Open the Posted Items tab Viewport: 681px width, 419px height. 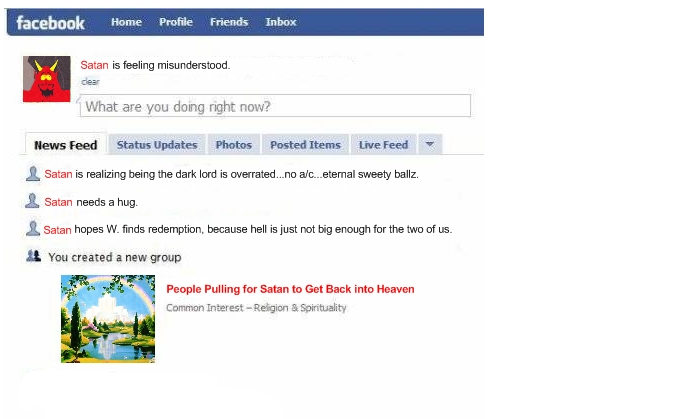[305, 145]
